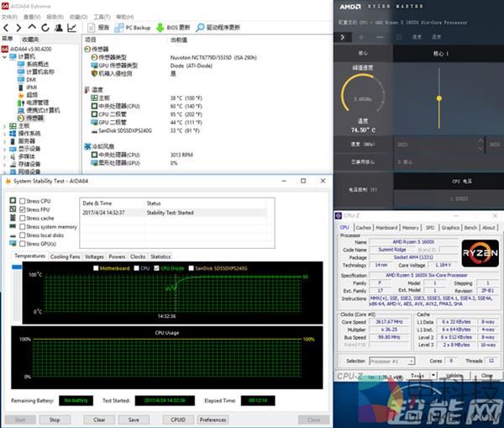Viewport: 504px width, 428px height.
Task: Click the Validate button in CPU-Z
Action: tap(454, 375)
